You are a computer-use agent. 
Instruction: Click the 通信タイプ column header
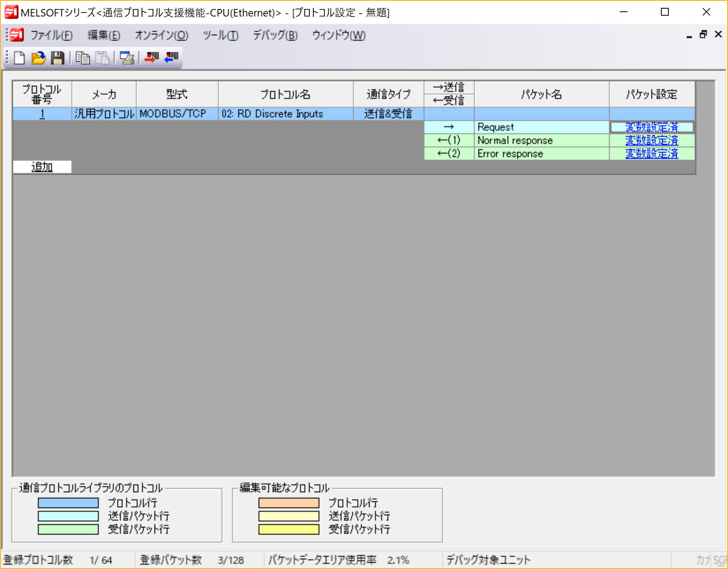(388, 94)
